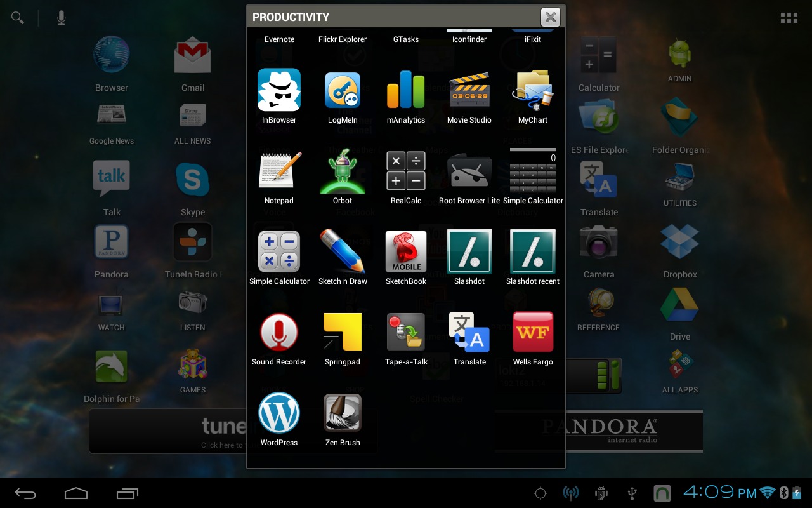The height and width of the screenshot is (508, 812).
Task: Open Wells Fargo banking app
Action: pos(533,338)
